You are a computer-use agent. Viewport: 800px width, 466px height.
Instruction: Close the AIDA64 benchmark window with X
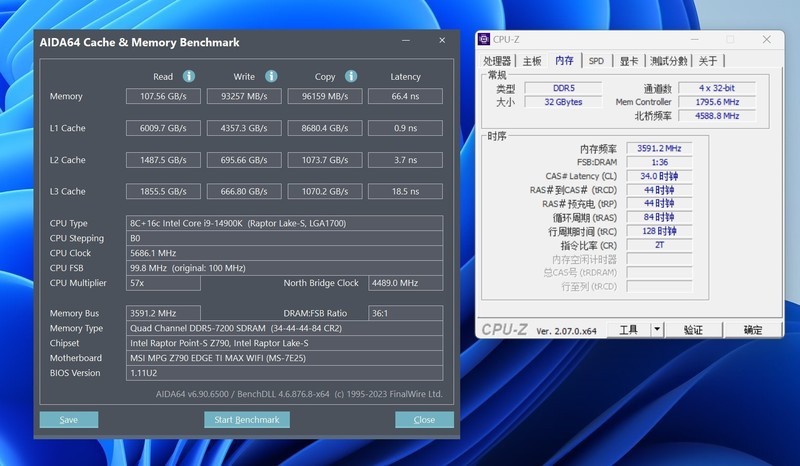click(x=442, y=40)
